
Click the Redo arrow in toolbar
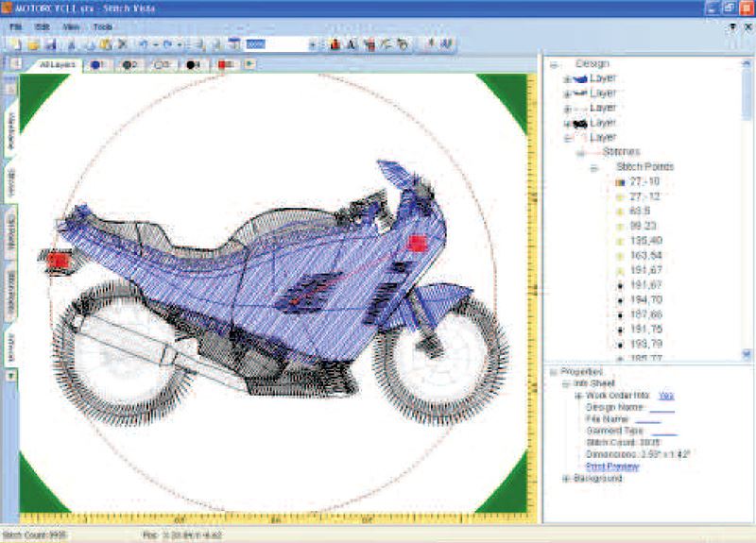168,44
